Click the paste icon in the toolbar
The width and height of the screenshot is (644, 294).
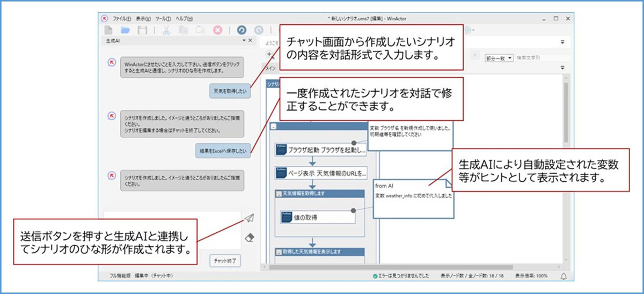click(200, 30)
